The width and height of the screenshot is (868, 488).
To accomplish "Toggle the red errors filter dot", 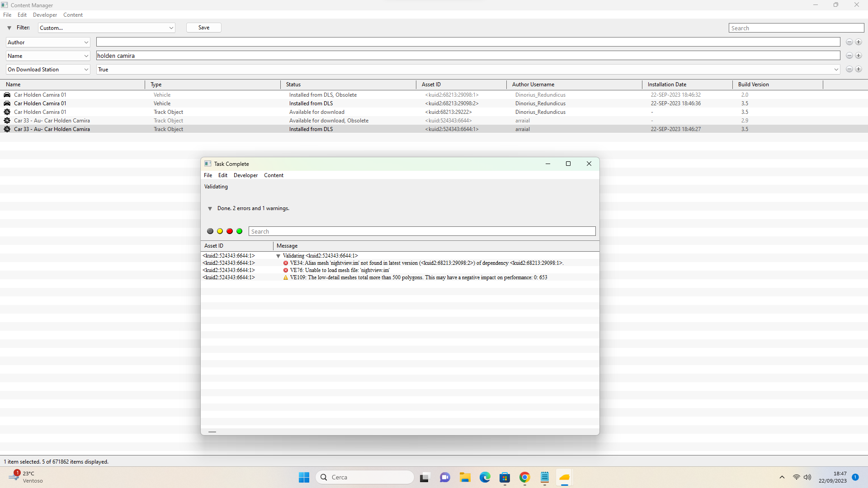I will pos(230,231).
